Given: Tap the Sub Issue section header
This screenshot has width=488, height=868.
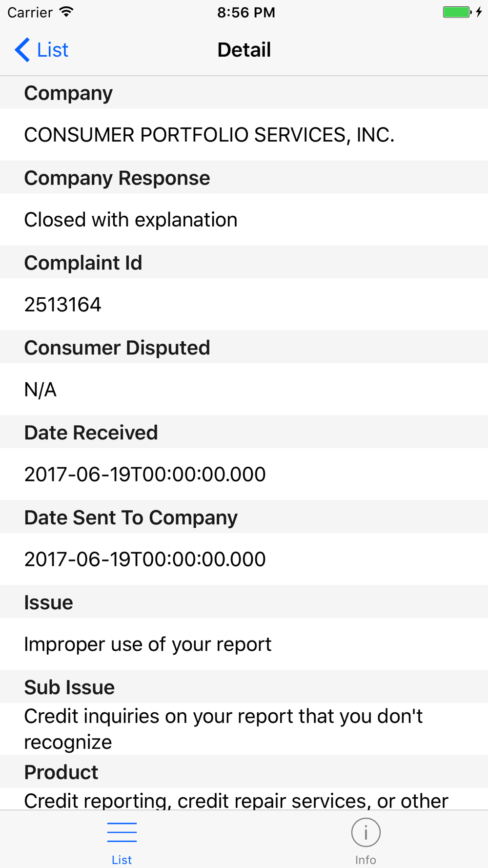Looking at the screenshot, I should 244,687.
